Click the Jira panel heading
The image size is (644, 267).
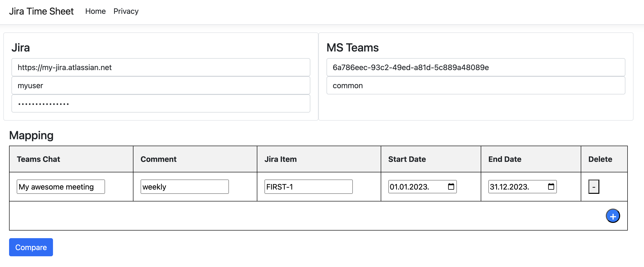coord(21,47)
